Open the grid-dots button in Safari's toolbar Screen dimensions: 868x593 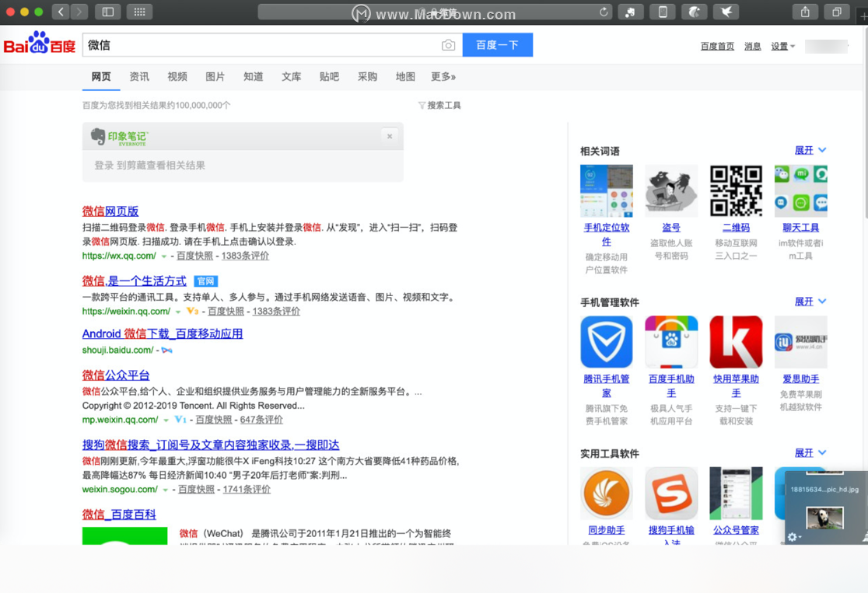point(139,12)
